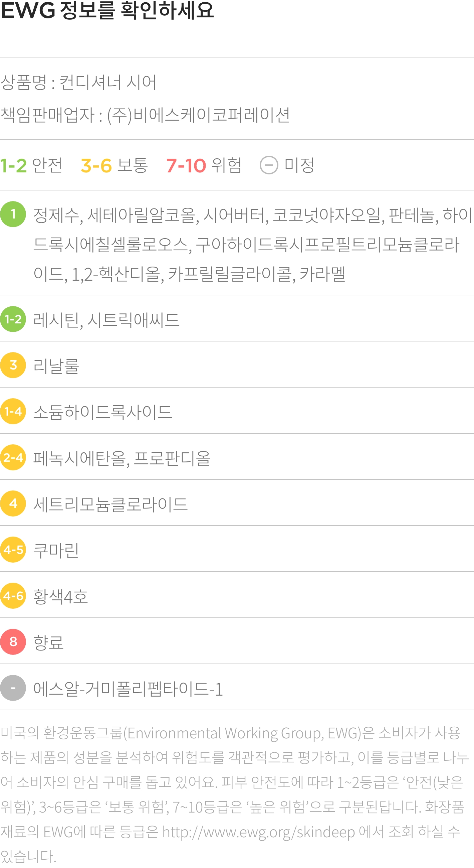Click the gray undetermined dash badge

13,688
